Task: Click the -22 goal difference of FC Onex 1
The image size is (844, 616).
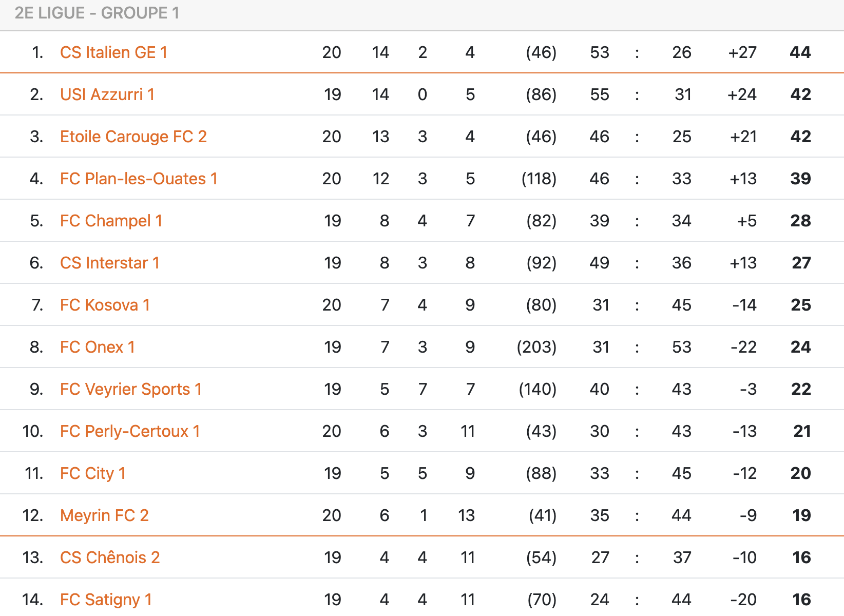Action: pyautogui.click(x=743, y=347)
